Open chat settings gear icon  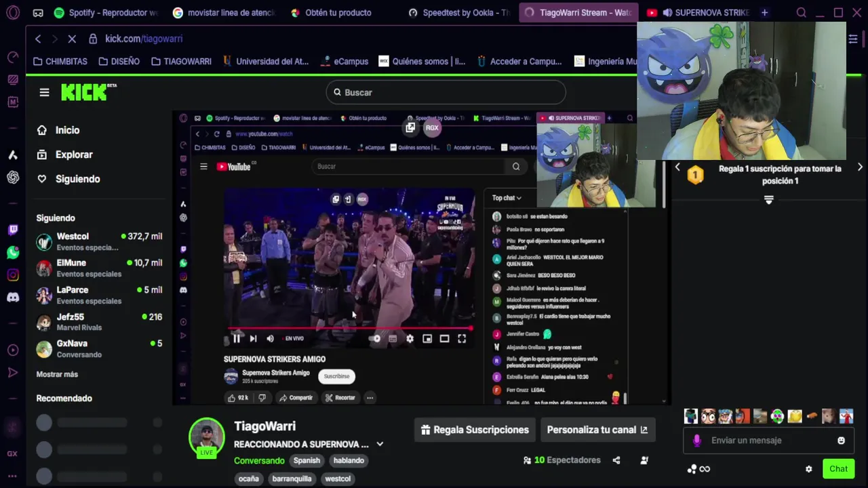[808, 469]
